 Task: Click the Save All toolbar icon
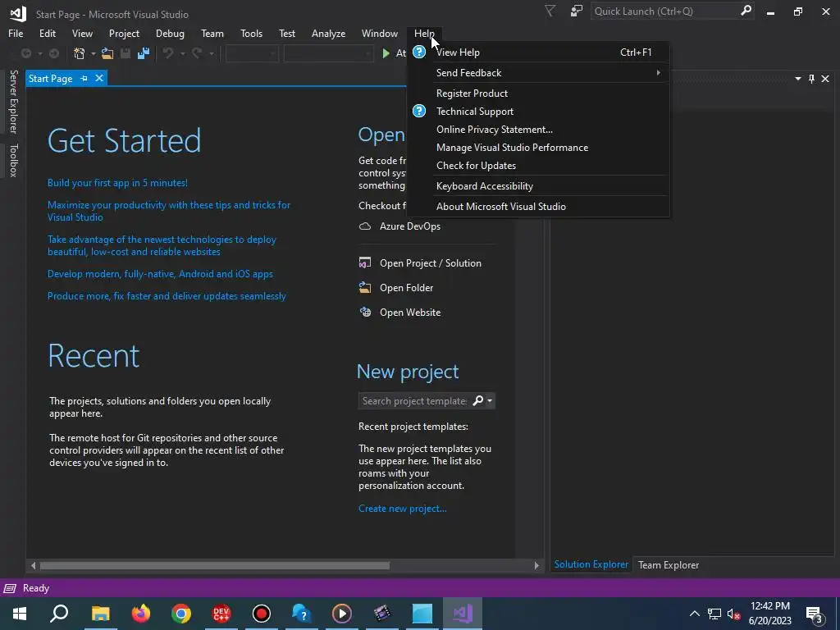tap(143, 53)
